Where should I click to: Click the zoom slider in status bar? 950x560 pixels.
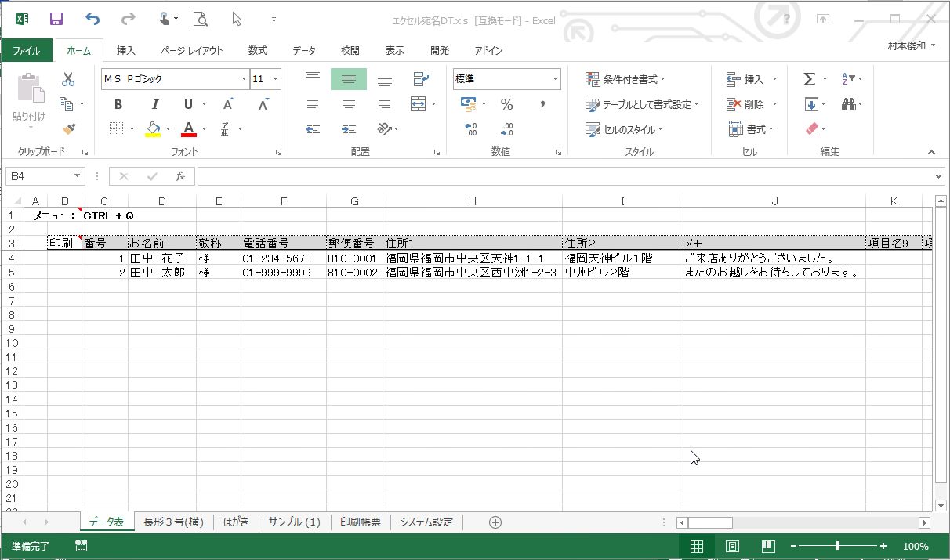pos(838,546)
